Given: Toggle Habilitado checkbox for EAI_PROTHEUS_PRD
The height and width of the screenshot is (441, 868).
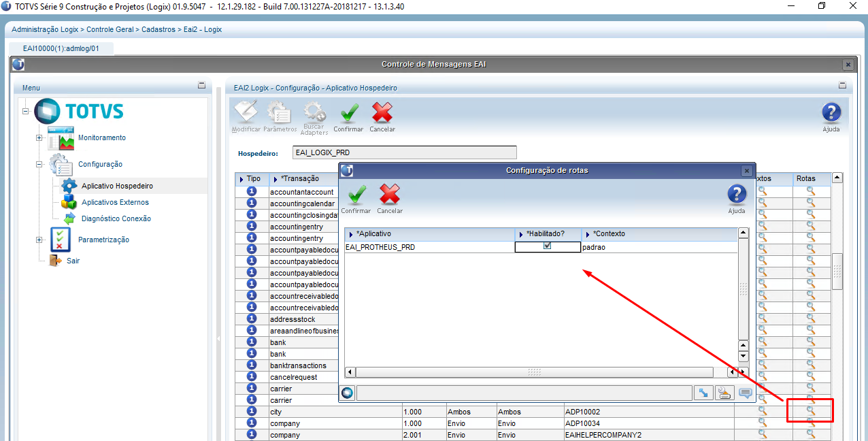Looking at the screenshot, I should pos(547,247).
